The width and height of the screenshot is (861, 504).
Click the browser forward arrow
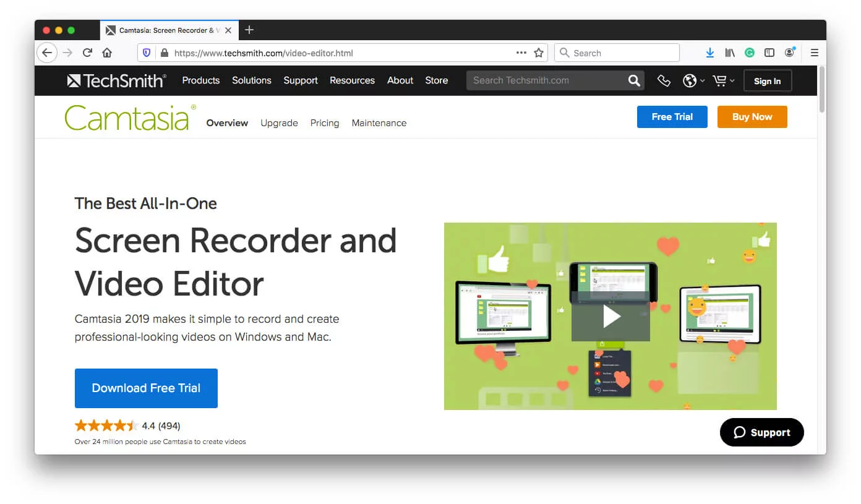pos(67,53)
